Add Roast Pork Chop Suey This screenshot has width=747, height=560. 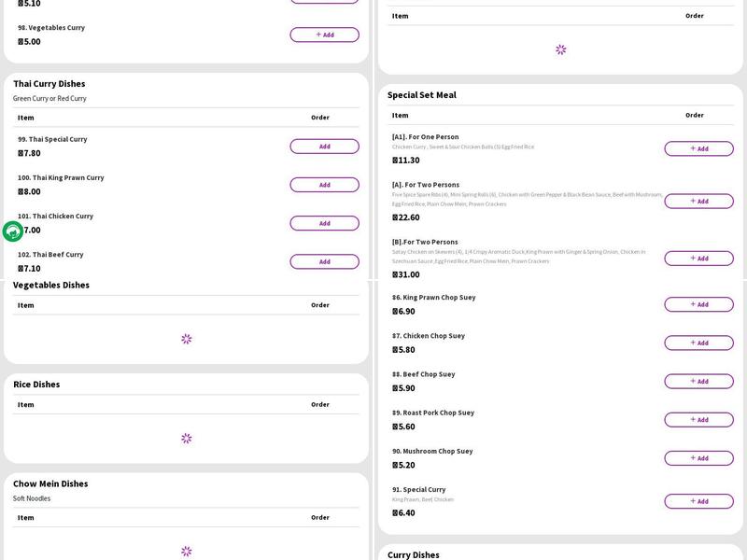[698, 420]
